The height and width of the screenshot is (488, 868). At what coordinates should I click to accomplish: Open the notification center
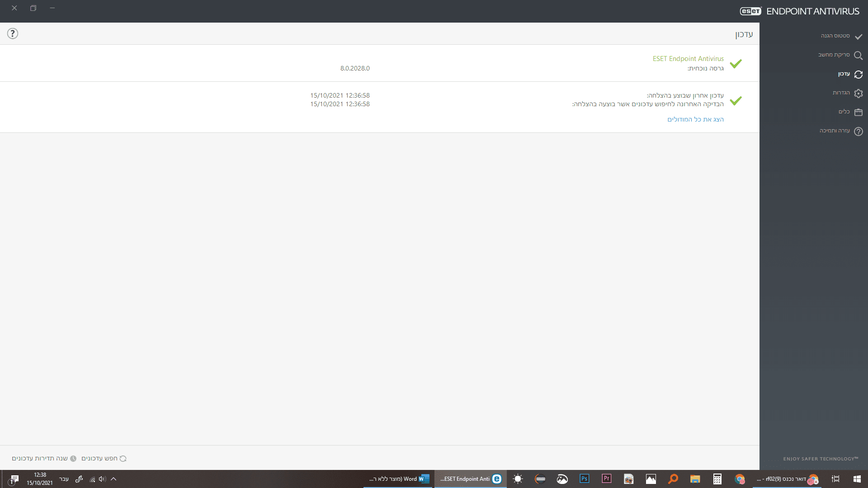13,479
